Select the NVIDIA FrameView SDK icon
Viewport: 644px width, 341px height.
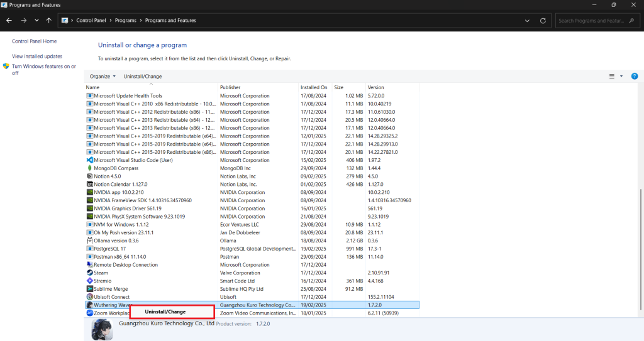(89, 200)
